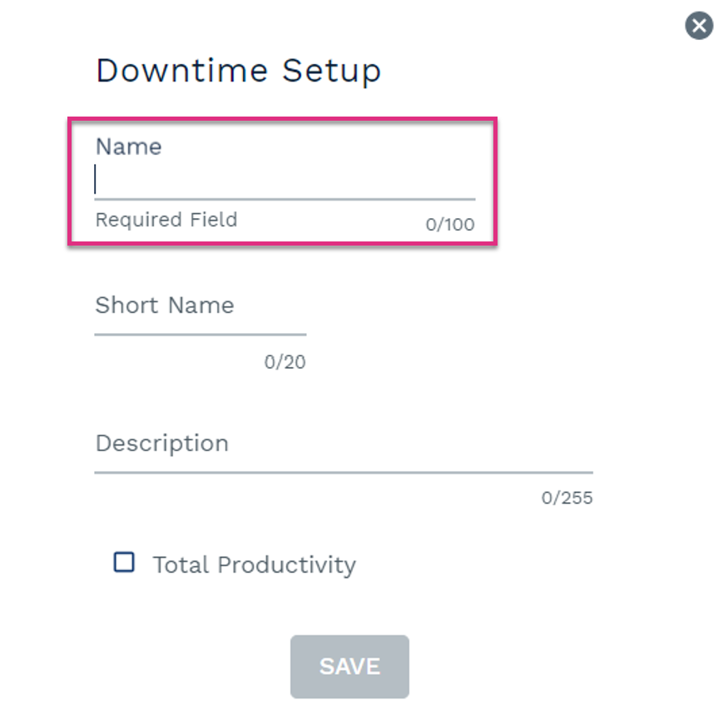Click the 0/100 character counter

tap(450, 225)
